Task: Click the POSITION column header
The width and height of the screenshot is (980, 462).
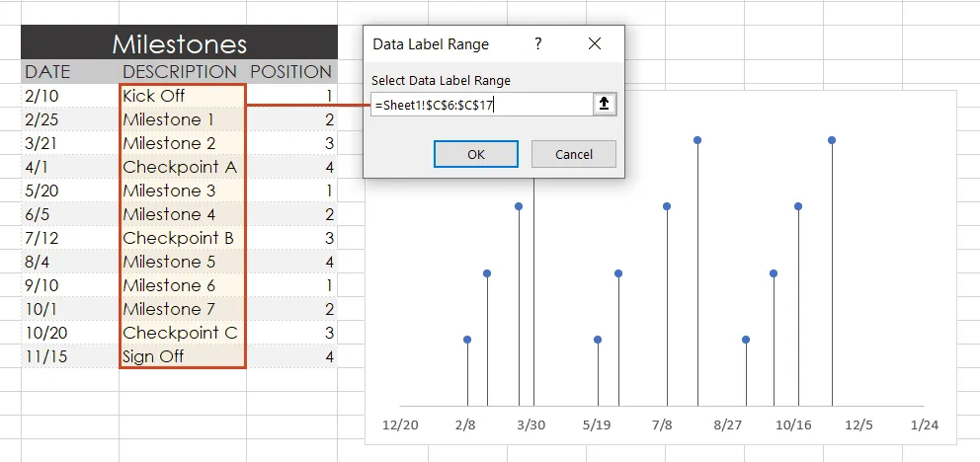Action: click(x=290, y=72)
